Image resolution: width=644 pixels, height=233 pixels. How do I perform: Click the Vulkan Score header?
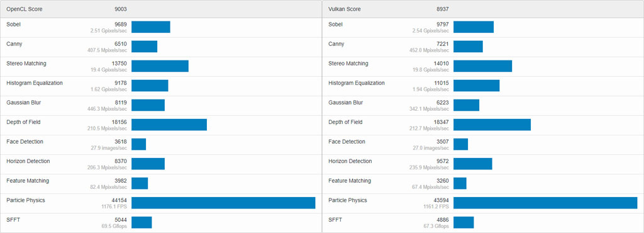tap(345, 9)
